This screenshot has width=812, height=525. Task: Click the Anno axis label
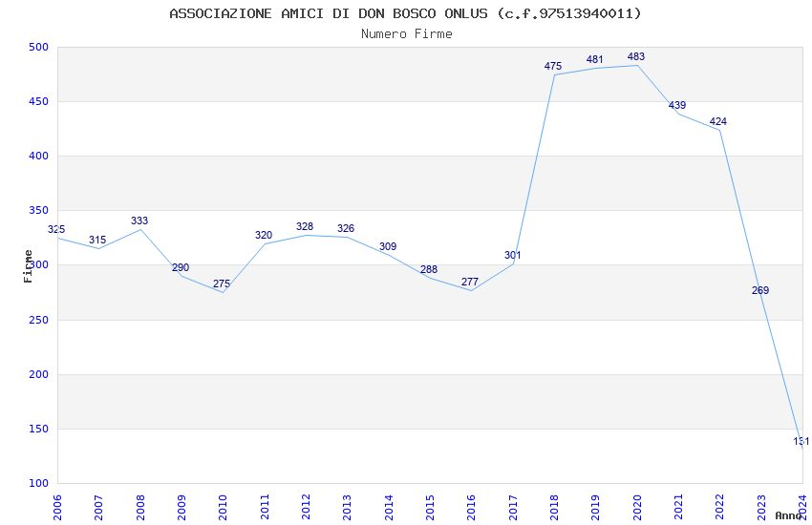[x=788, y=515]
